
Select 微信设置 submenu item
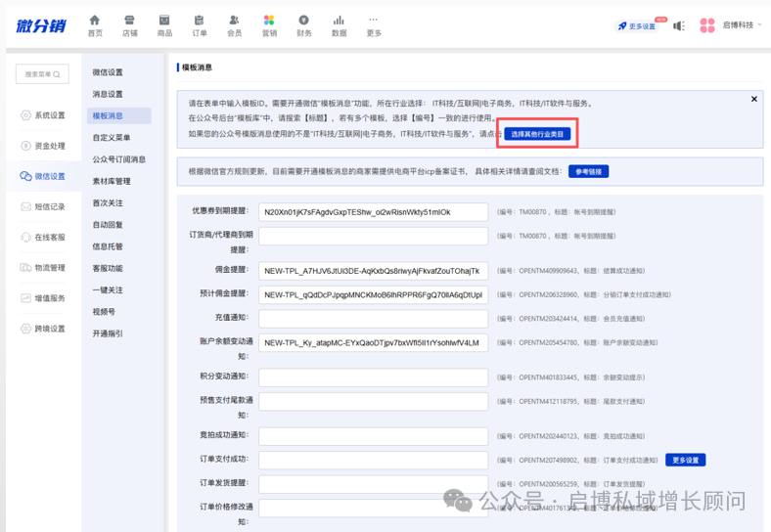[x=108, y=72]
